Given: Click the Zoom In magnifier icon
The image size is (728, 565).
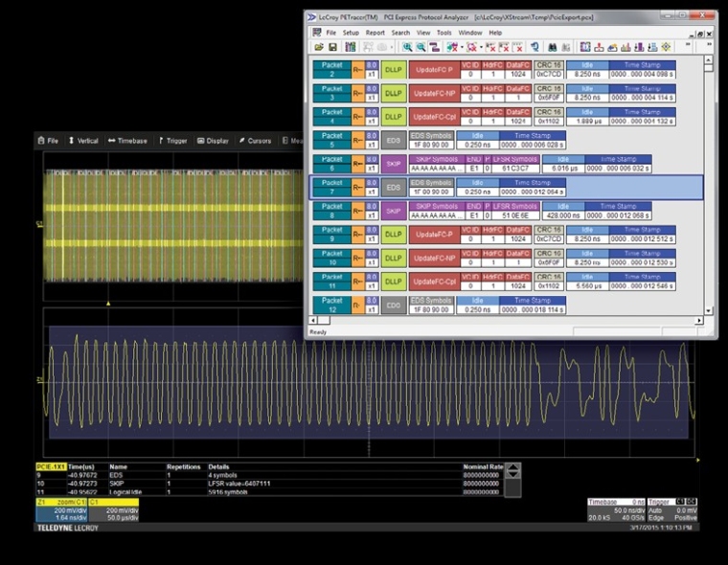Looking at the screenshot, I should pyautogui.click(x=407, y=47).
